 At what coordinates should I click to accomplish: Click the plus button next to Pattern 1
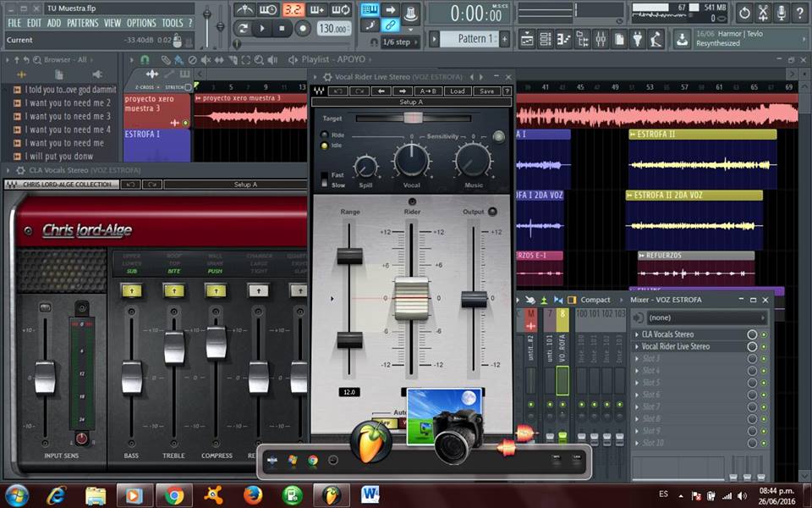504,39
